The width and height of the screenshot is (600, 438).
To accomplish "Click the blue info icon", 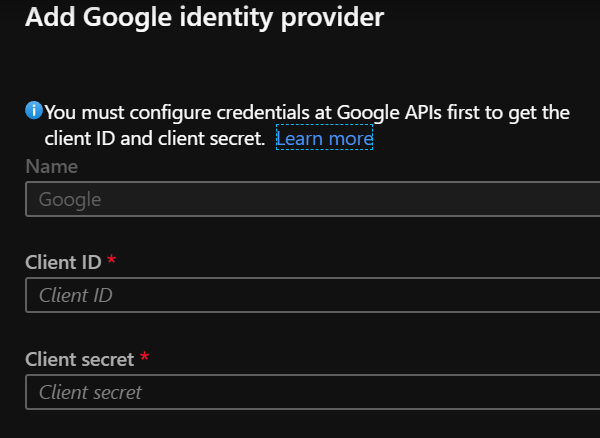I will click(34, 110).
